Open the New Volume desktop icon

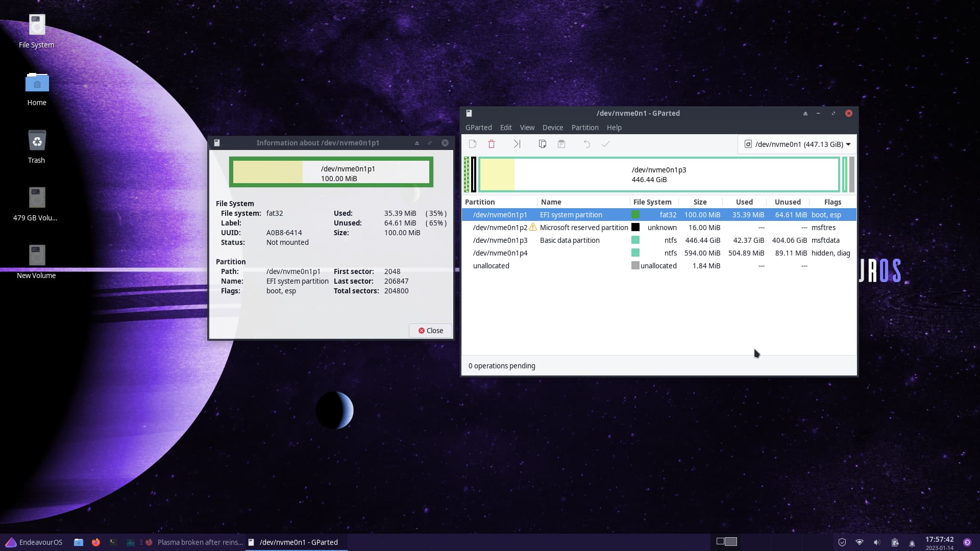click(36, 262)
